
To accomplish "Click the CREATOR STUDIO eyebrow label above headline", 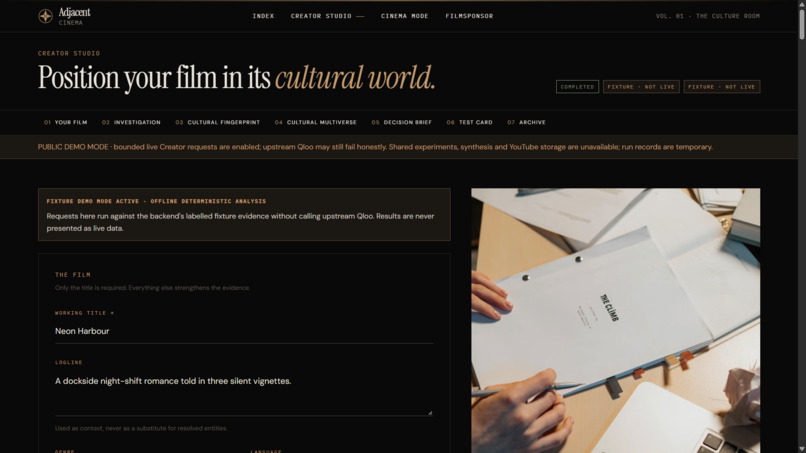I will tap(69, 53).
